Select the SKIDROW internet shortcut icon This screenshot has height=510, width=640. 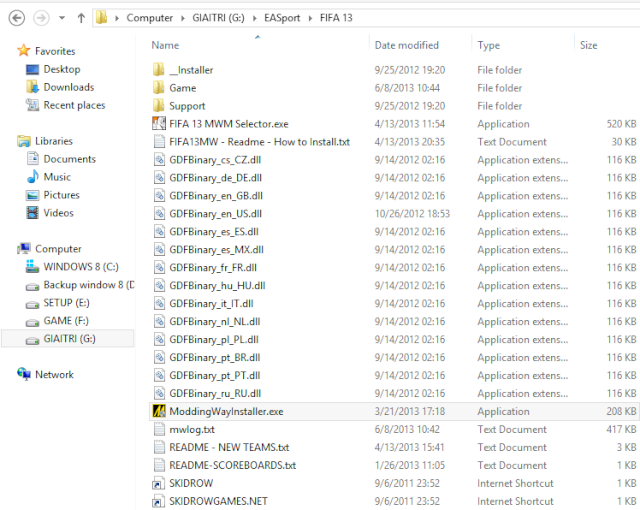(x=159, y=483)
